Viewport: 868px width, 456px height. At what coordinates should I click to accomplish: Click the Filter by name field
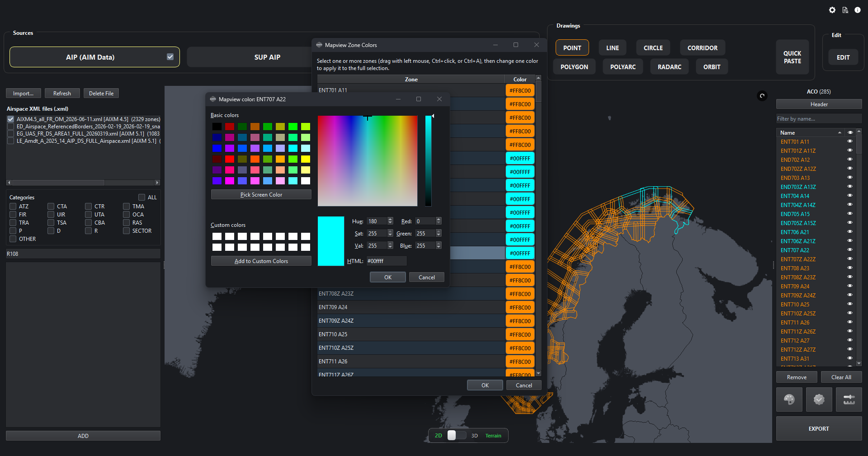[819, 119]
